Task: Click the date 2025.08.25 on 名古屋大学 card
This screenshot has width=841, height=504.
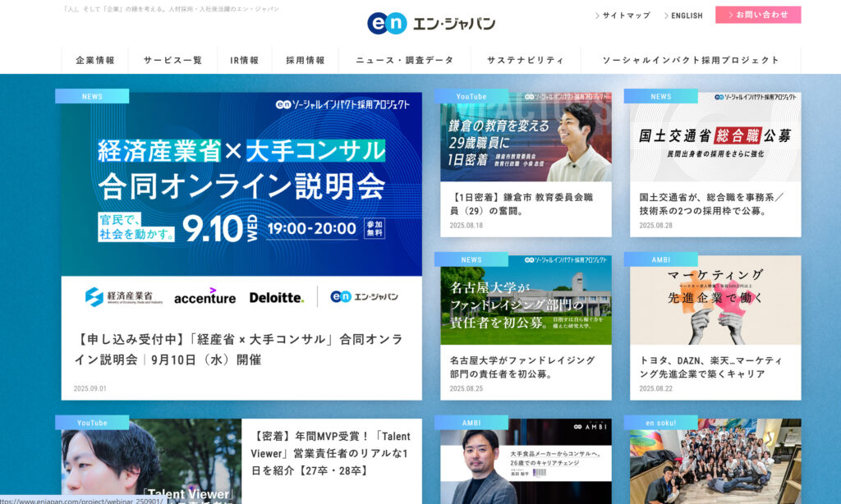Action: (x=466, y=388)
